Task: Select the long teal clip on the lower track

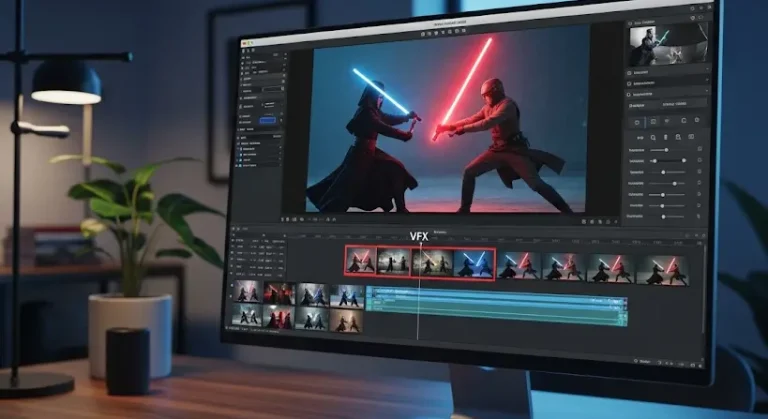Action: (x=497, y=307)
